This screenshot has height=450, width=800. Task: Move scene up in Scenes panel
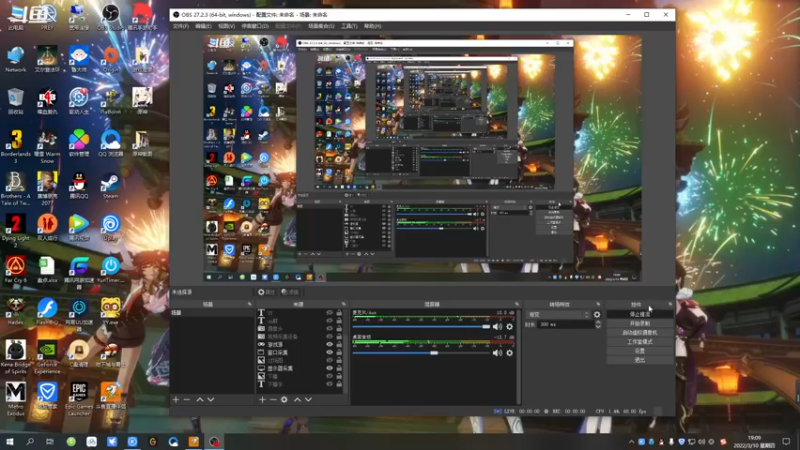[x=199, y=400]
